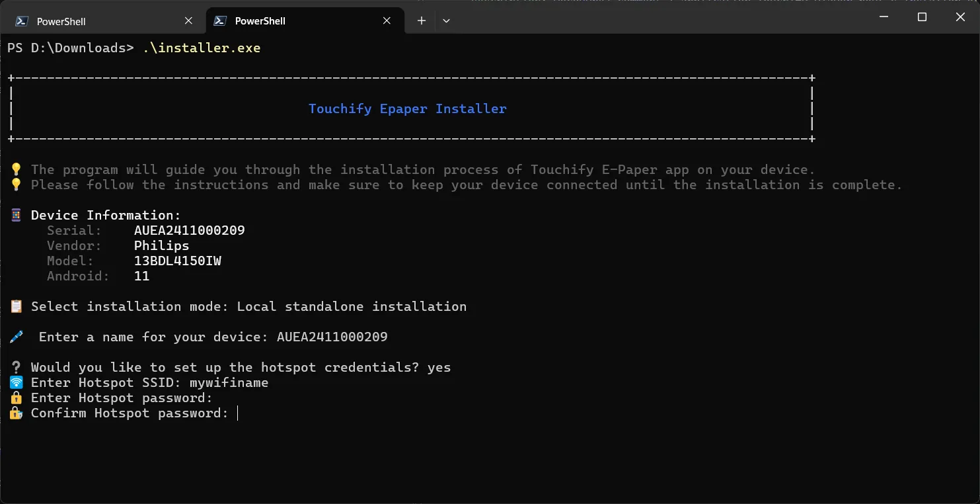980x504 pixels.
Task: Click the clipboard icon beside installation mode
Action: coord(17,306)
